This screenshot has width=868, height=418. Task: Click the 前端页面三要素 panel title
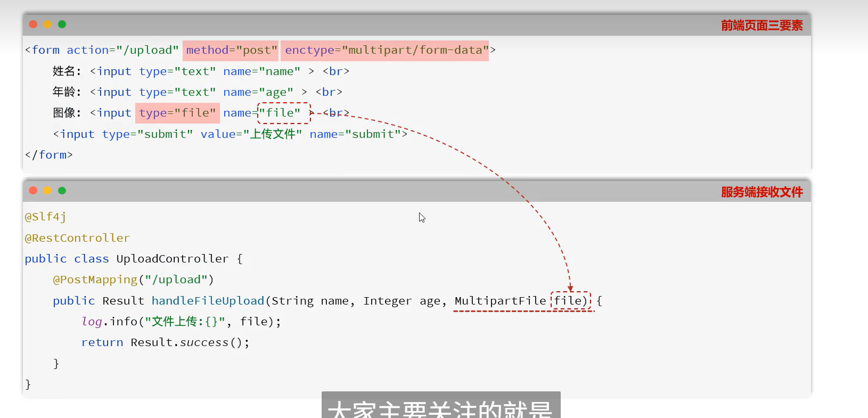pos(761,26)
